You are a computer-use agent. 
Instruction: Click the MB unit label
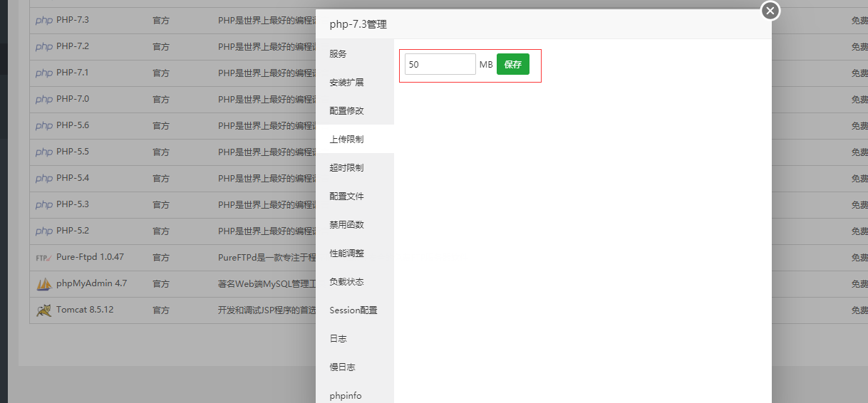click(486, 65)
